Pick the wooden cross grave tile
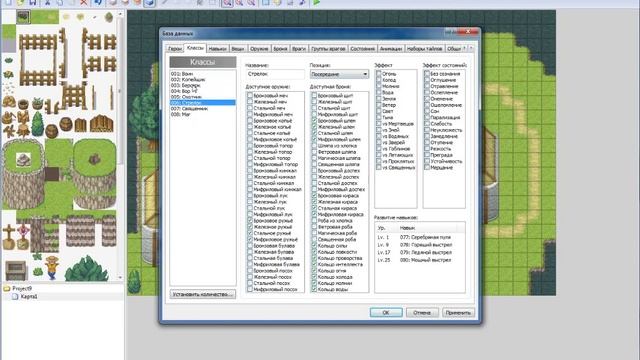This screenshot has width=640, height=360. (x=9, y=237)
